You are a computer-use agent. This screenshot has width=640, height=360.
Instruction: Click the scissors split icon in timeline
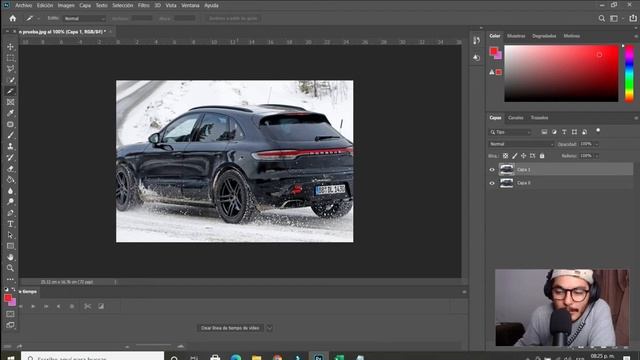87,306
